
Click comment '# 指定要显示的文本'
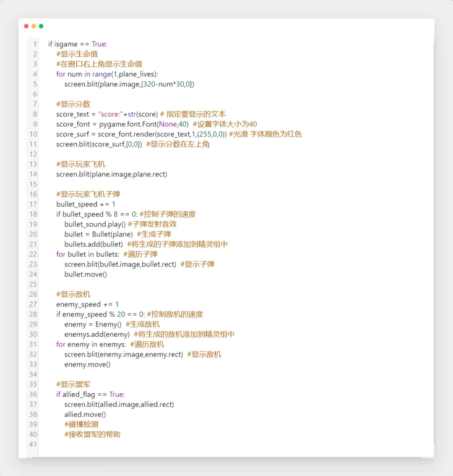pos(193,114)
